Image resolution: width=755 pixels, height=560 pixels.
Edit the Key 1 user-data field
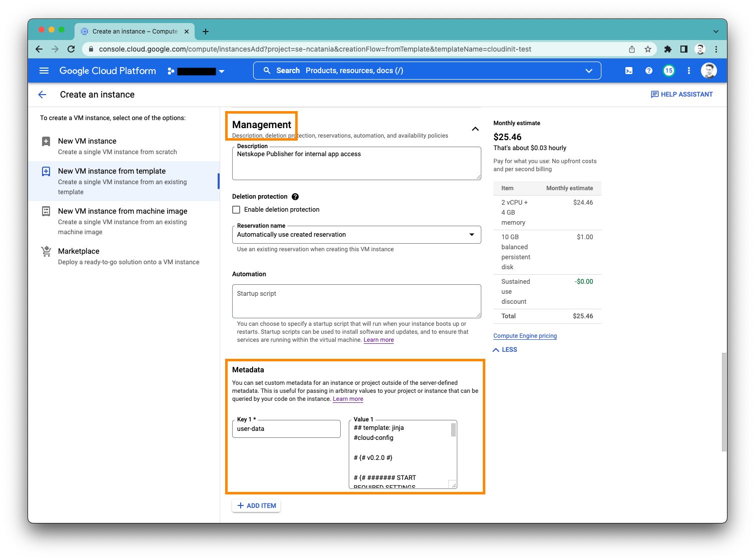click(x=286, y=429)
